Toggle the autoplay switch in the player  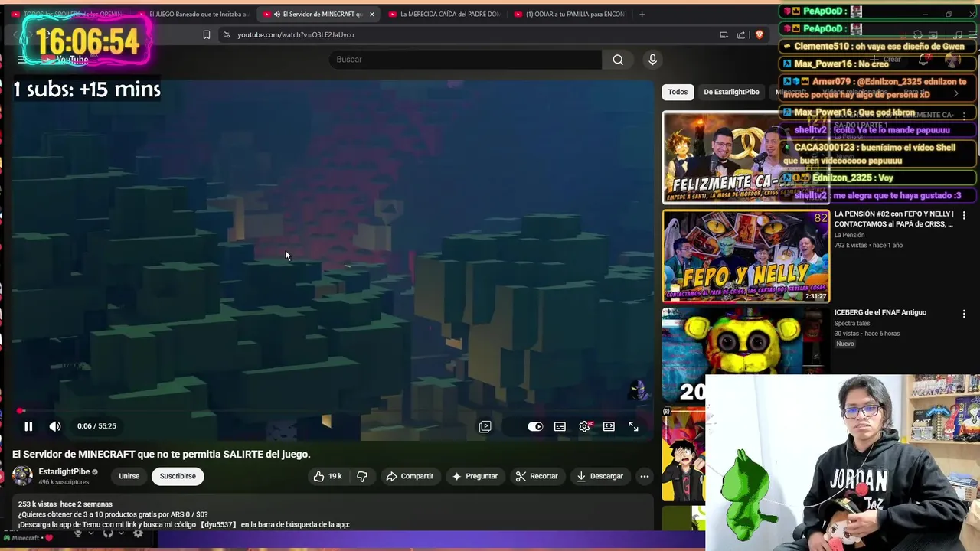[535, 426]
